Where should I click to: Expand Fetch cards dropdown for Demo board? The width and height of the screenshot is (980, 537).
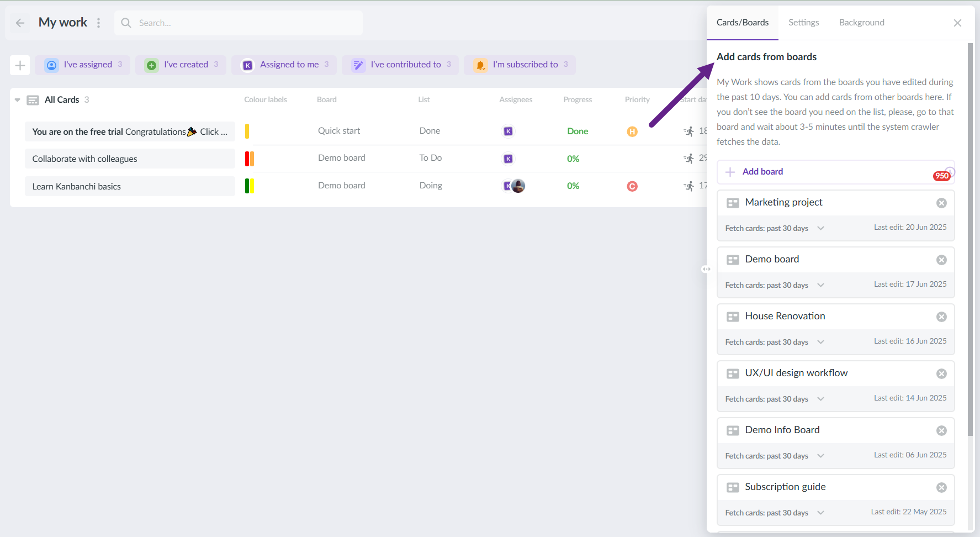click(x=820, y=285)
